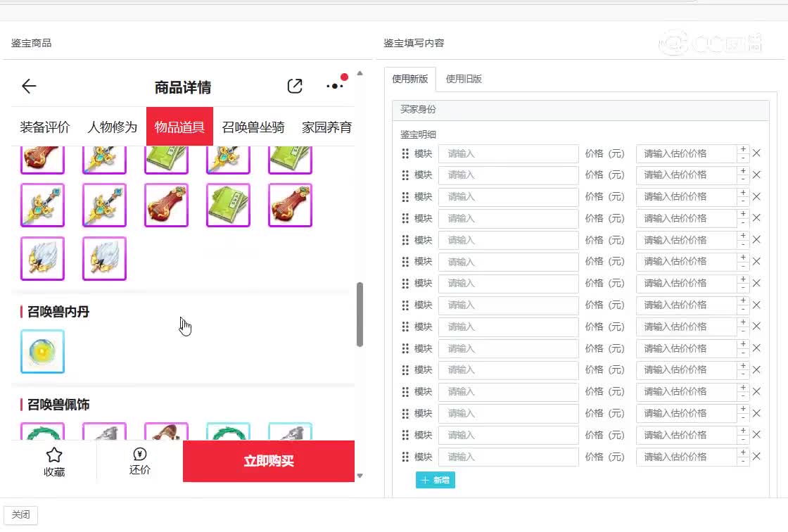Remove the second 模块 row via X icon
Screen dimensions: 788x532
coord(756,175)
